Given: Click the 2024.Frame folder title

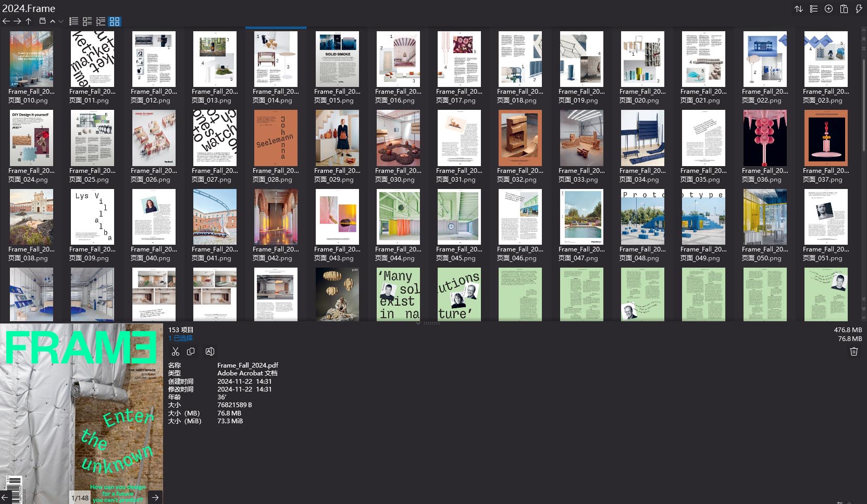Looking at the screenshot, I should pos(29,8).
